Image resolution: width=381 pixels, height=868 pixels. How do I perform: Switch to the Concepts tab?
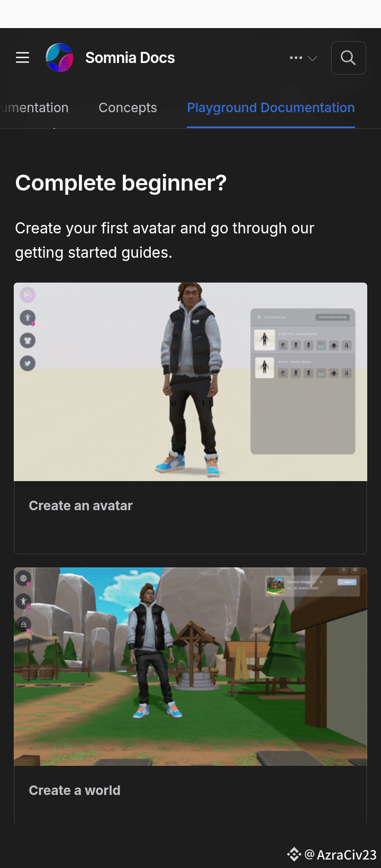[128, 107]
